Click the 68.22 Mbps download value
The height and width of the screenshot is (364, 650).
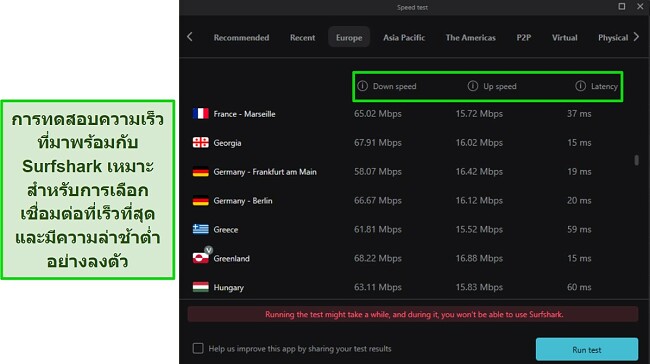click(378, 258)
